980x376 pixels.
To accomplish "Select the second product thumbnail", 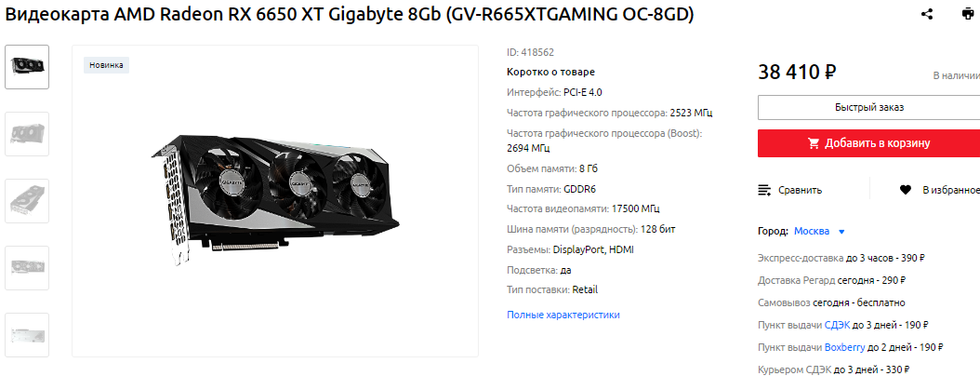I will click(27, 134).
